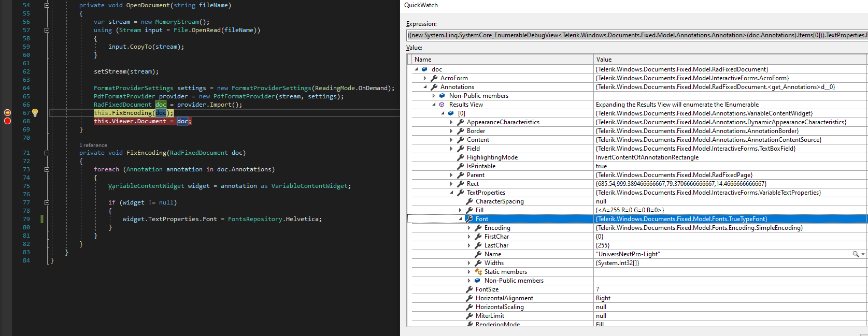Viewport: 868px width, 336px height.
Task: Click the wrench icon beside the Font property
Action: point(469,219)
